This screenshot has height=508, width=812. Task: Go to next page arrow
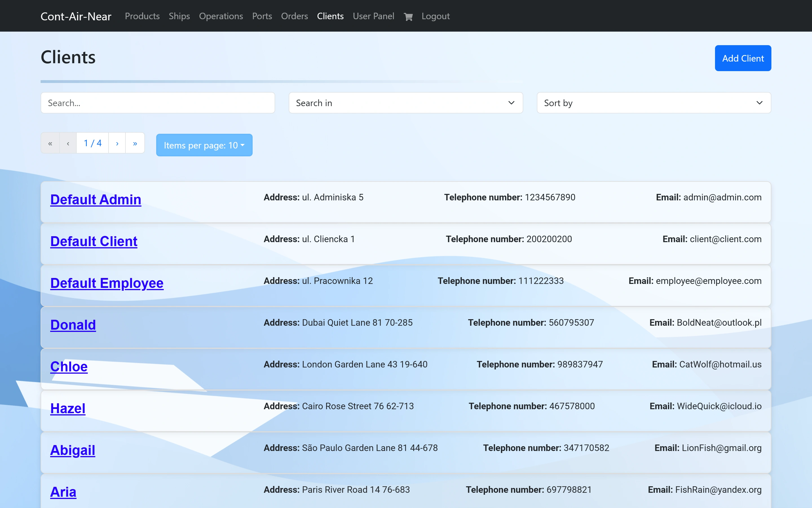tap(117, 143)
